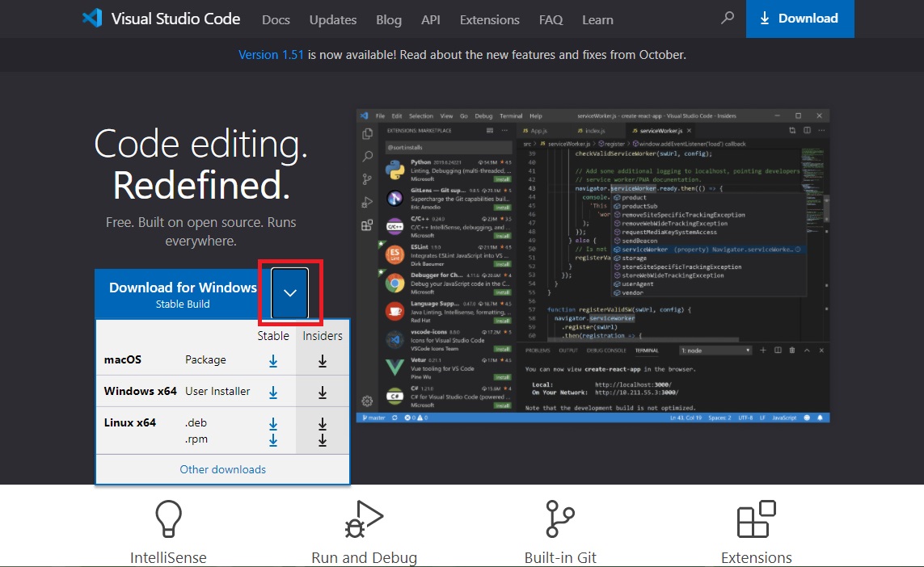Click the Extensions feature label below icon

pos(757,557)
